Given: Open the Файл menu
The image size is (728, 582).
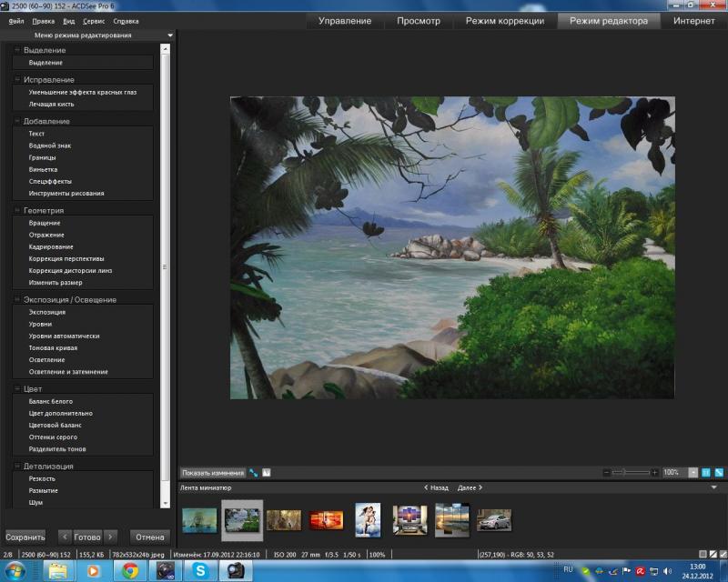Looking at the screenshot, I should click(16, 21).
